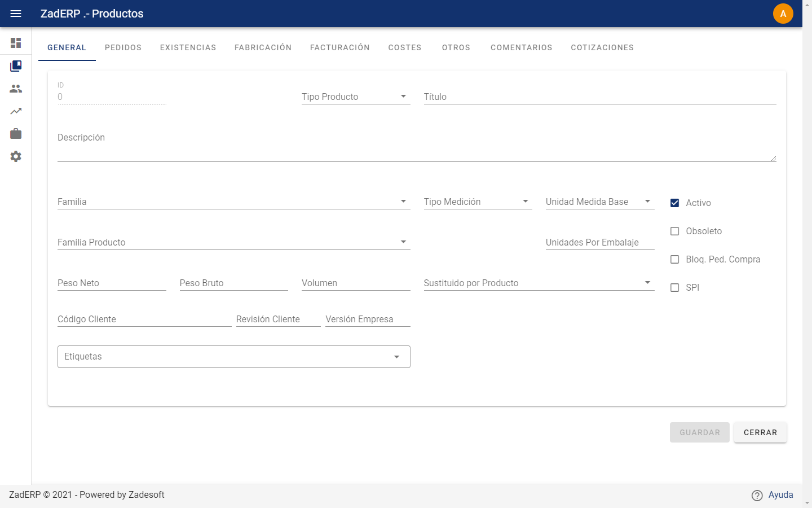The height and width of the screenshot is (508, 812).
Task: Open the briefcase sidebar icon
Action: 16,134
